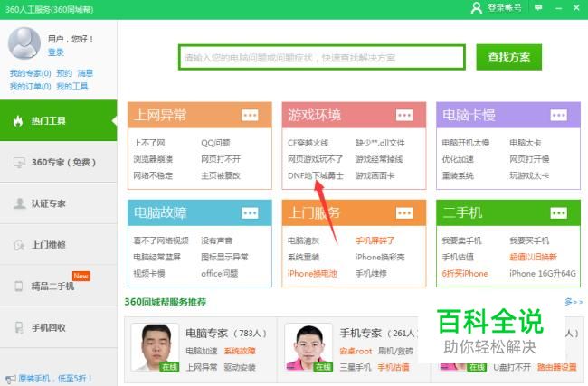The image size is (588, 386).
Task: Open more options in 二手机 card
Action: click(x=559, y=213)
